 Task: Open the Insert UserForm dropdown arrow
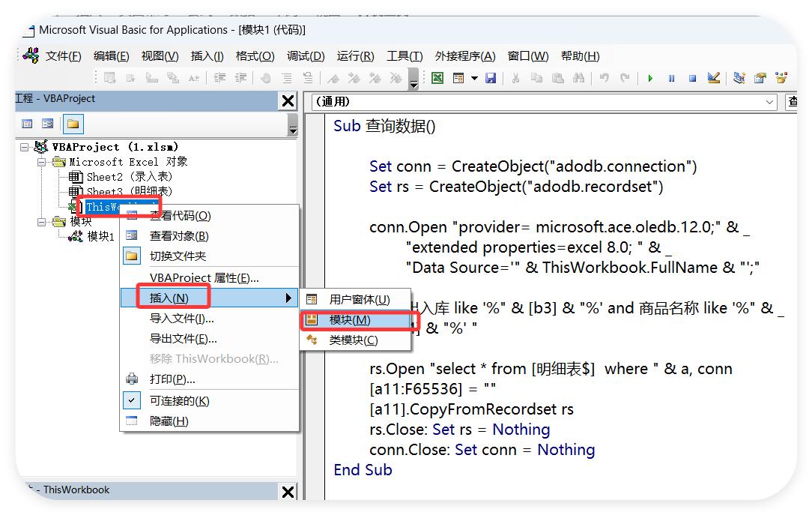pyautogui.click(x=474, y=78)
